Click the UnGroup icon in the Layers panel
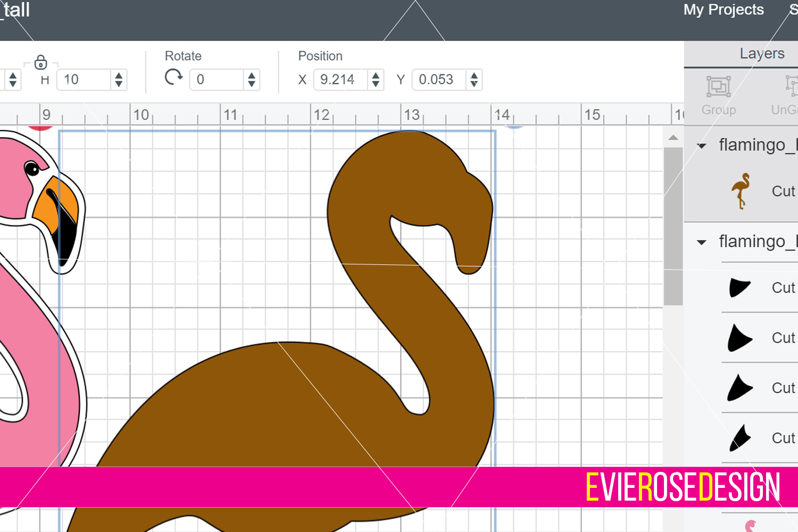The image size is (798, 532). 789,86
